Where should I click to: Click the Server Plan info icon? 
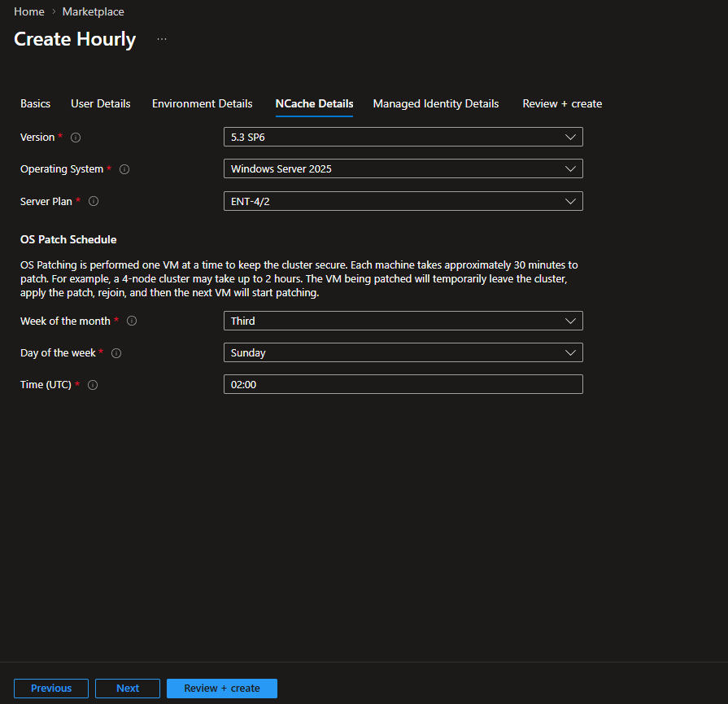point(94,201)
